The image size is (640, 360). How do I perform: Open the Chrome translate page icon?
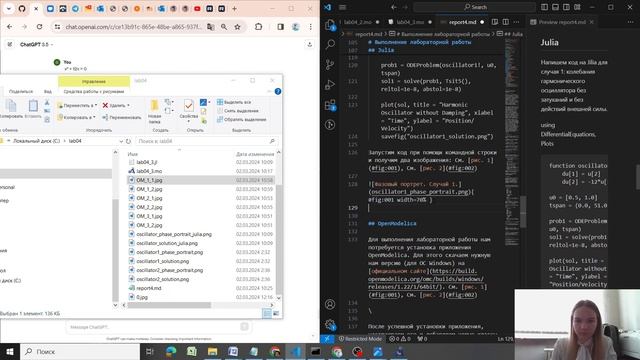211,27
